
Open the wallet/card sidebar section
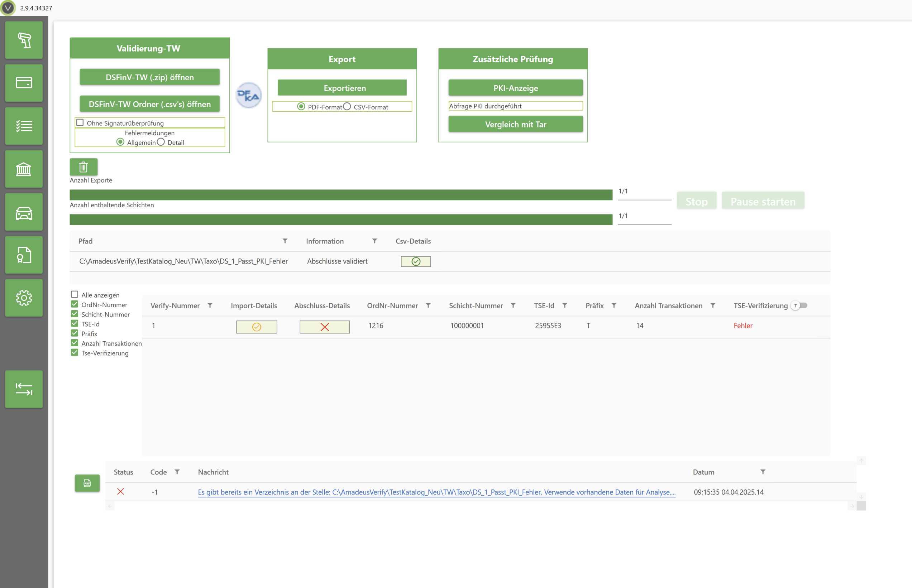click(x=24, y=83)
